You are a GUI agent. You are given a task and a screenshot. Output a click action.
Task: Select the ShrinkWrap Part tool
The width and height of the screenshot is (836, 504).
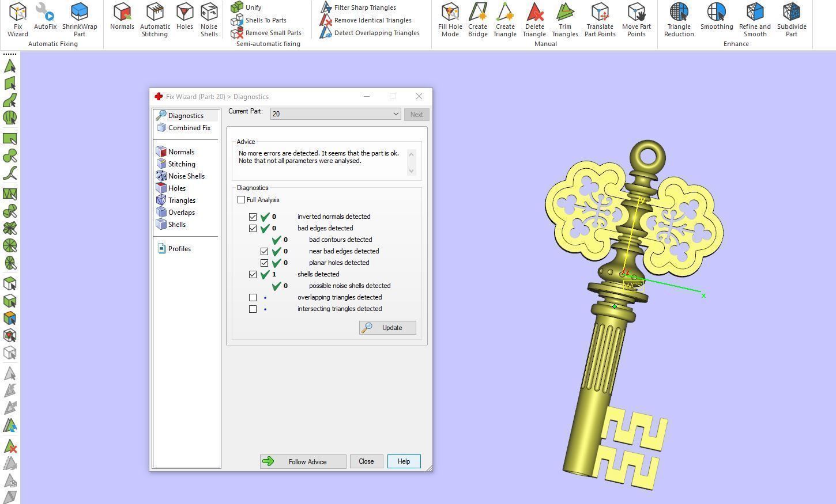click(x=80, y=19)
